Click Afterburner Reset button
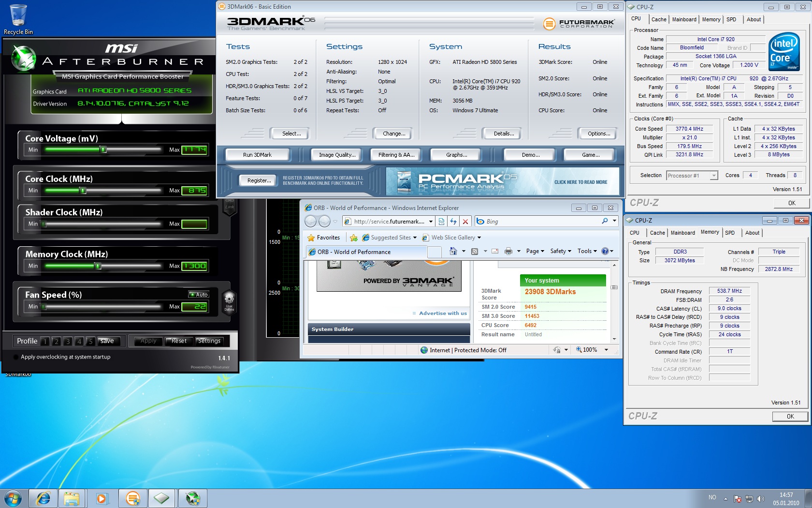Viewport: 812px width, 508px height. click(179, 341)
